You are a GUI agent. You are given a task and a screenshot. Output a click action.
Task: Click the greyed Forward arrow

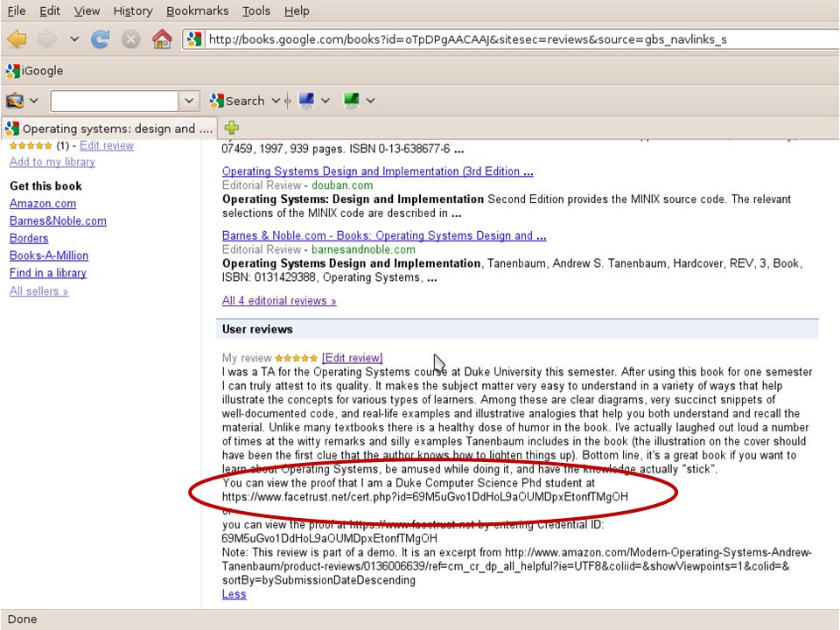tap(47, 39)
